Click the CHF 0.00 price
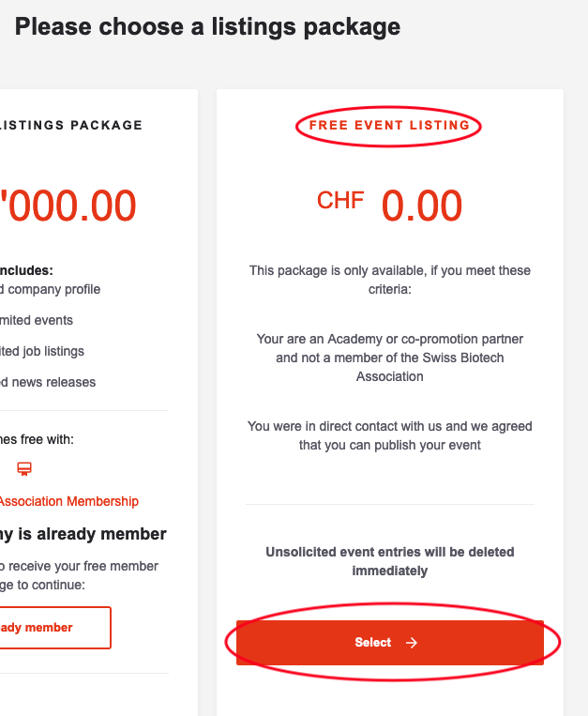 pyautogui.click(x=389, y=206)
